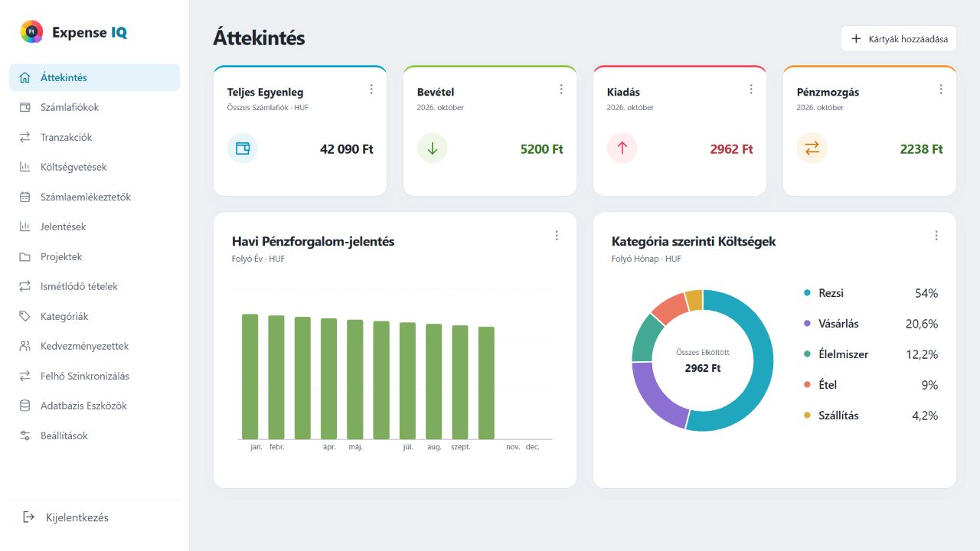Go to the Jelentések section
The height and width of the screenshot is (551, 980).
pos(95,227)
